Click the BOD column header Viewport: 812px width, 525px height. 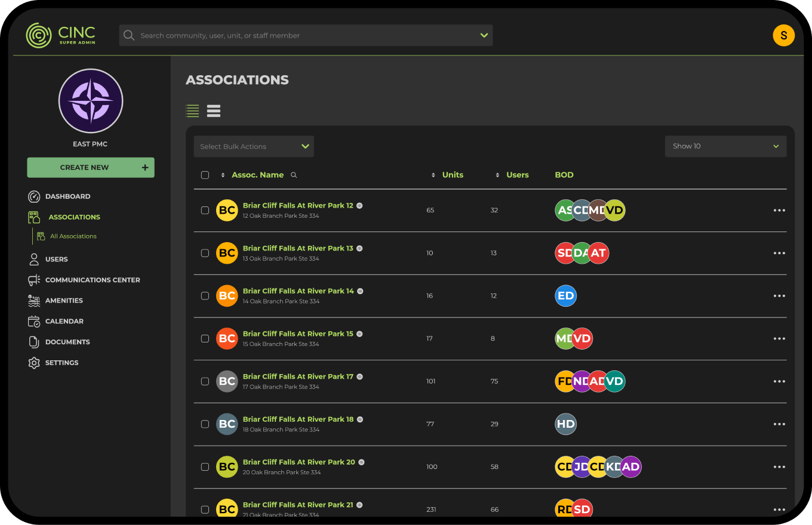click(x=564, y=175)
